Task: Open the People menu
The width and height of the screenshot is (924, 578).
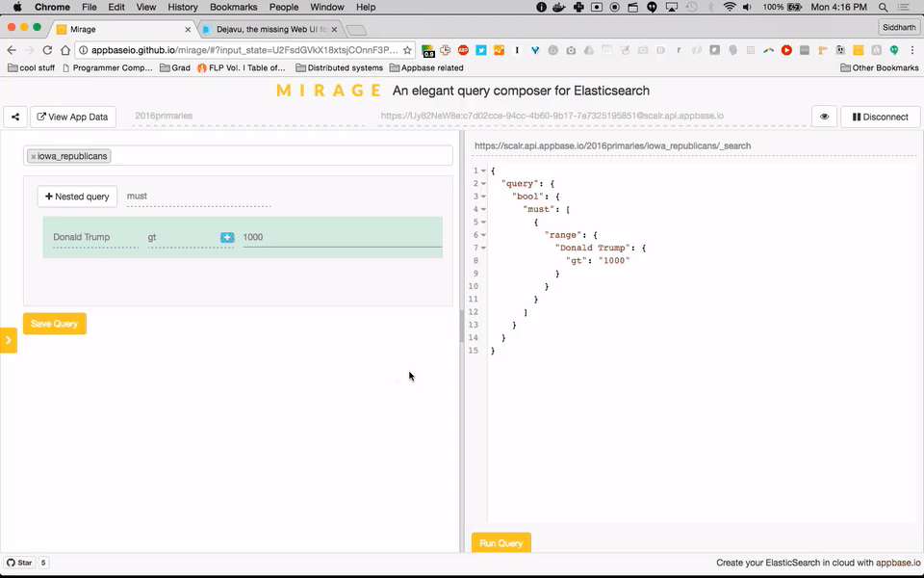Action: click(283, 7)
